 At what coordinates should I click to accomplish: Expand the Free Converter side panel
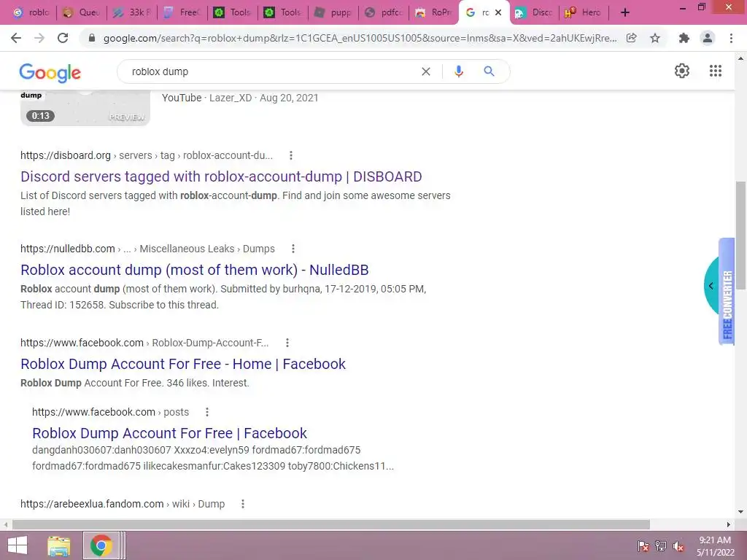point(711,286)
